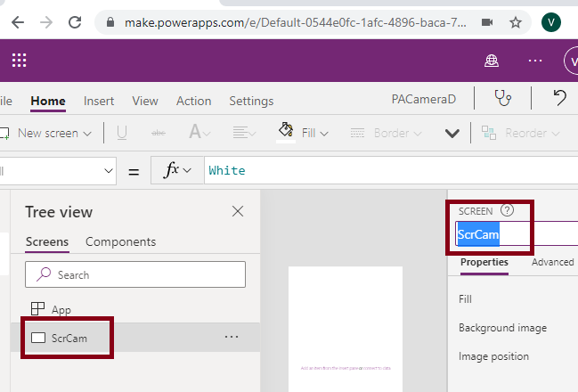
Task: Switch to the Screens tab
Action: coord(47,242)
